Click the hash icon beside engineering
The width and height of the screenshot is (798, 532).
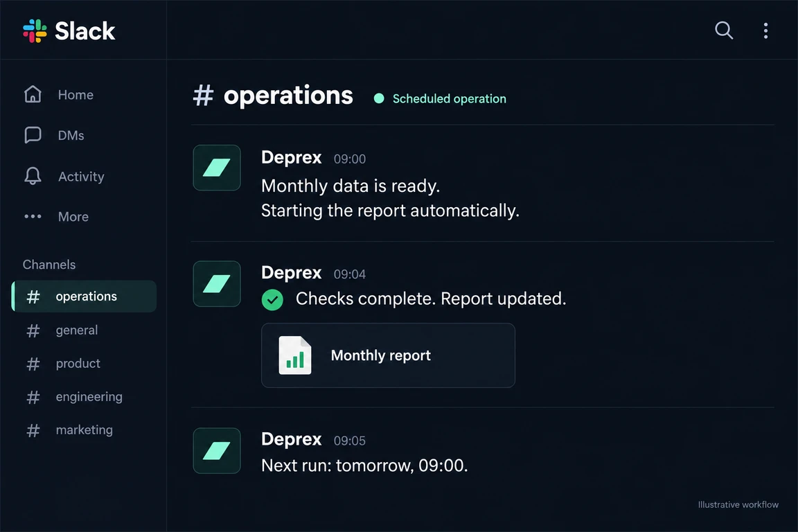[x=33, y=397]
